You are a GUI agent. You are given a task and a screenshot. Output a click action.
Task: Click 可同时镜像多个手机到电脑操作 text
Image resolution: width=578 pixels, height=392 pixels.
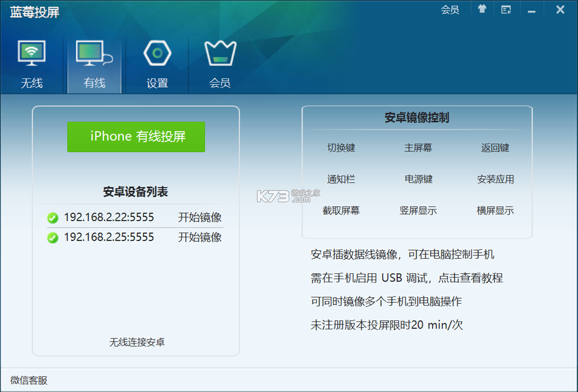(386, 301)
